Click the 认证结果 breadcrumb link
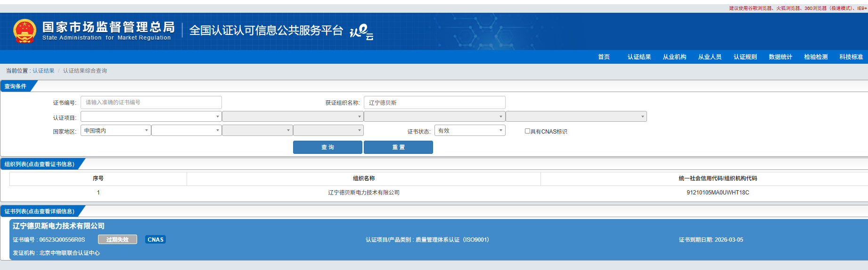868x270 pixels. point(43,71)
